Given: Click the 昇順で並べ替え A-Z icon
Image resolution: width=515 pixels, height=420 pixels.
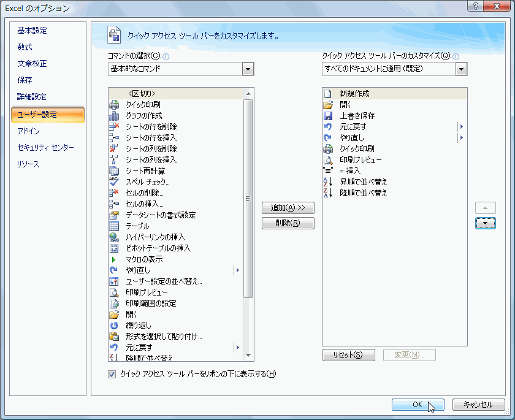Looking at the screenshot, I should click(x=328, y=182).
